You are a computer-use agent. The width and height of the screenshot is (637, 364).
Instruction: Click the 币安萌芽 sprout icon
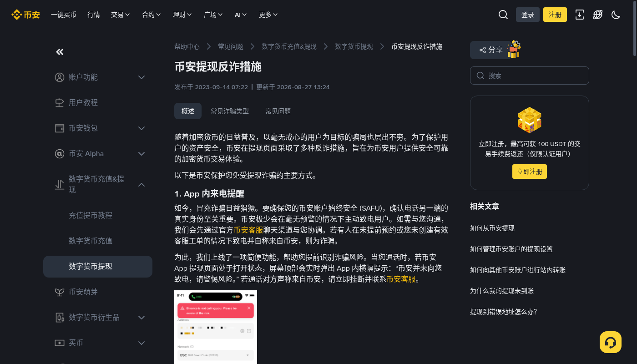60,292
